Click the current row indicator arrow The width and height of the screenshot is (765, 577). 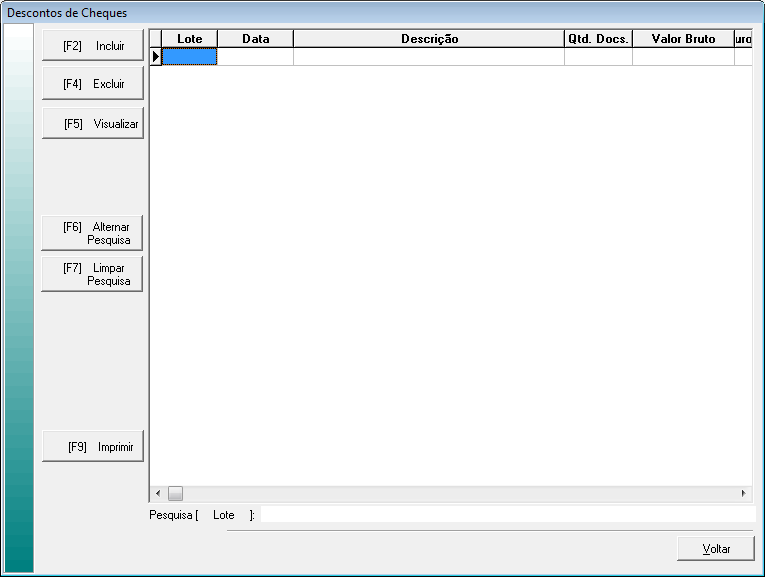[156, 57]
